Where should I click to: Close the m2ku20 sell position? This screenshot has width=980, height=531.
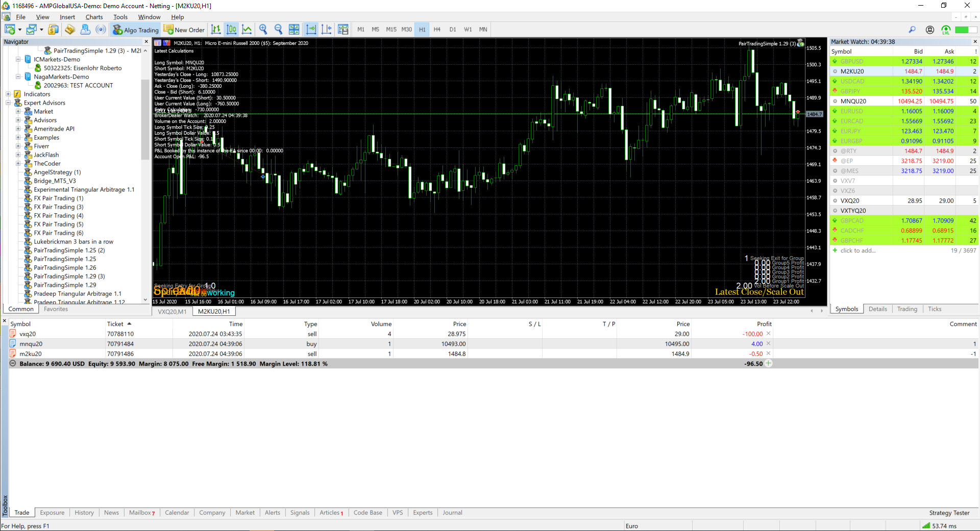tap(768, 353)
